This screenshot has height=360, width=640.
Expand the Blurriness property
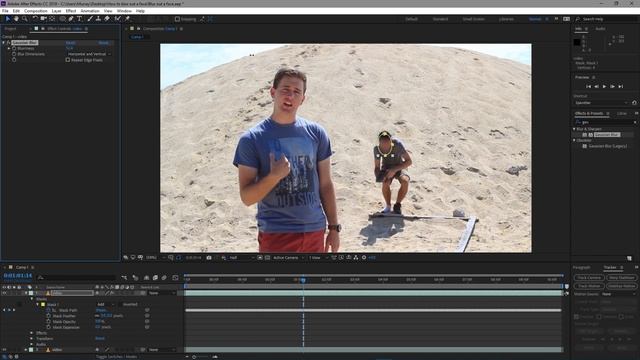point(9,48)
